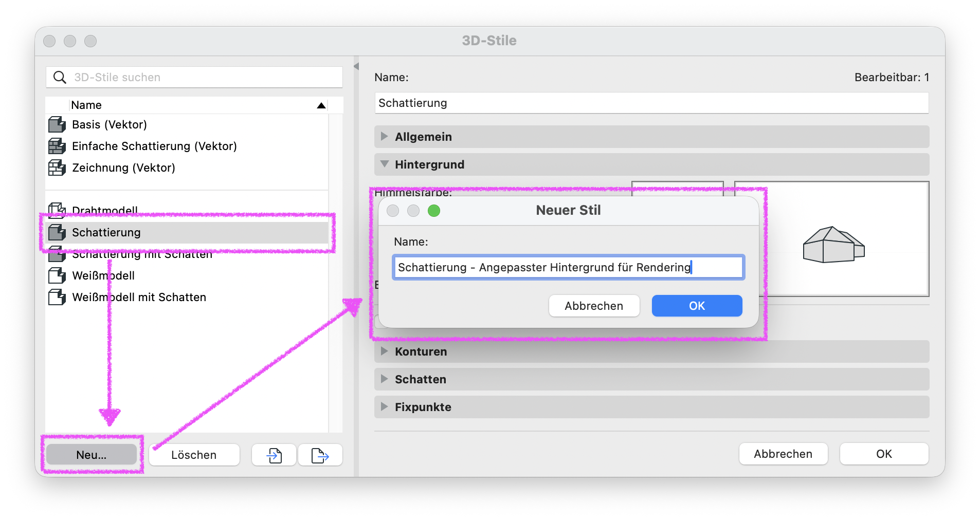Click the Neu... button

tap(92, 455)
